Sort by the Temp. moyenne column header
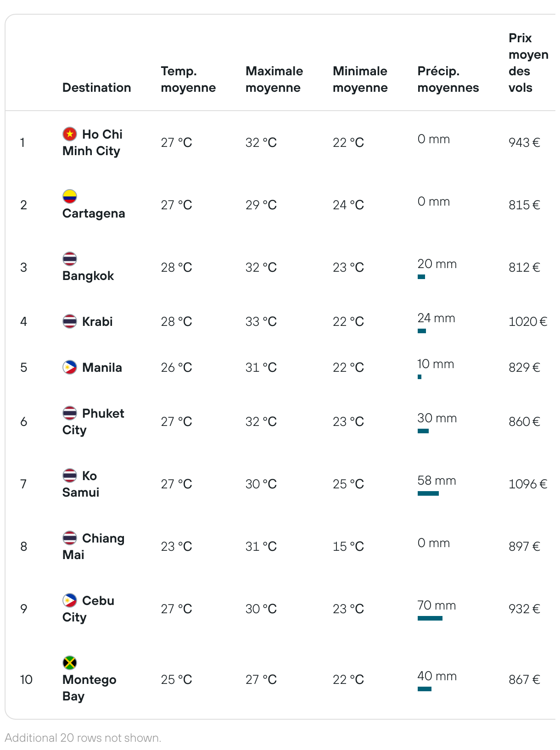This screenshot has height=750, width=560. (188, 79)
